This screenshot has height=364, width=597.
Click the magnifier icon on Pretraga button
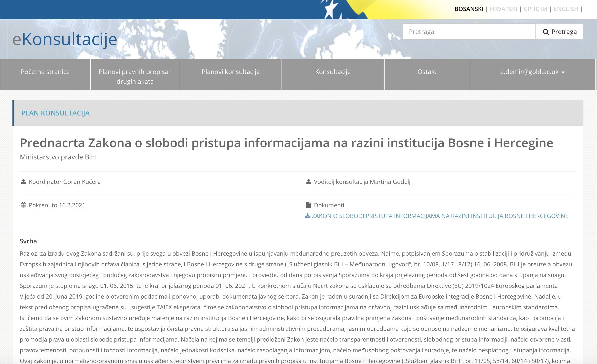point(546,31)
